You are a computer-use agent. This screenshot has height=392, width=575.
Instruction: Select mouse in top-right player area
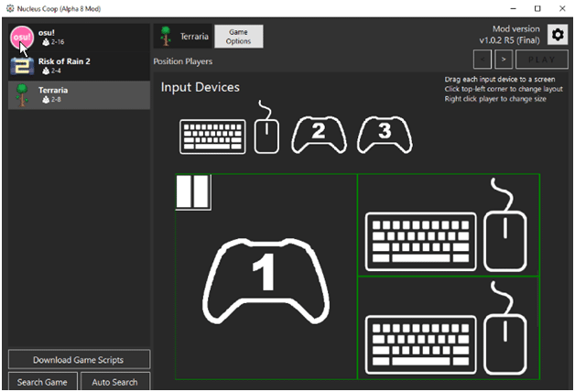coord(505,224)
